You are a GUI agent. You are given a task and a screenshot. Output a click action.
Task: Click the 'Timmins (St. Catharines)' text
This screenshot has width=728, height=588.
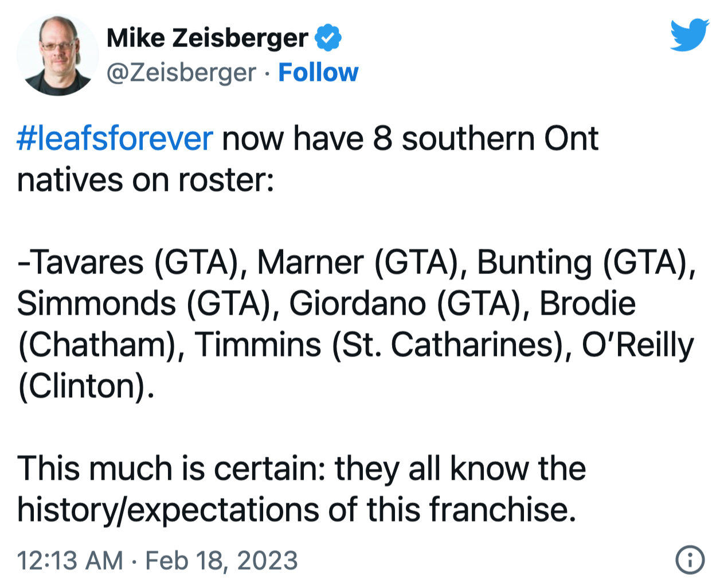pyautogui.click(x=378, y=345)
